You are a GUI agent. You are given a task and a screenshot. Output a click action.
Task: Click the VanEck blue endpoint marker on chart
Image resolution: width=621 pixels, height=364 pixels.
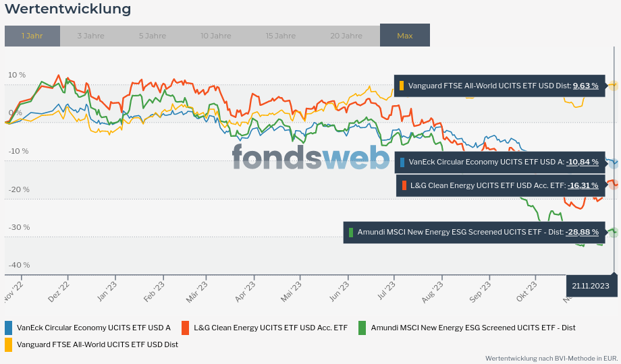[614, 163]
